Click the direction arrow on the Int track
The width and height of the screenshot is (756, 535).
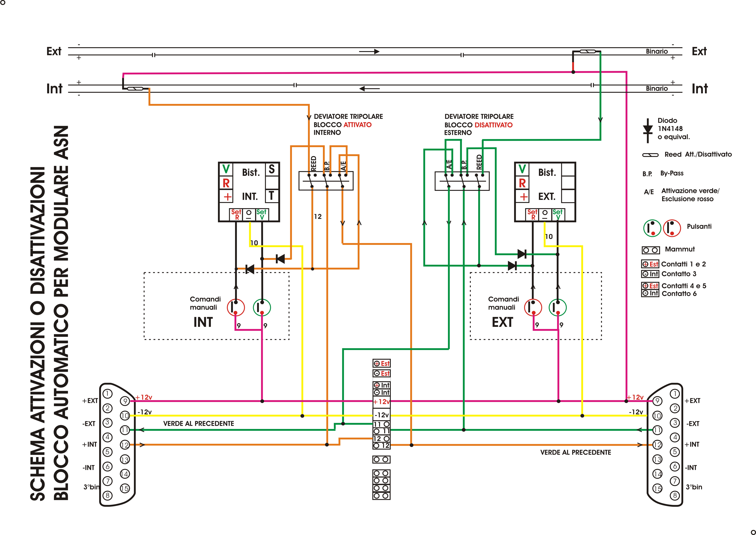[x=369, y=89]
